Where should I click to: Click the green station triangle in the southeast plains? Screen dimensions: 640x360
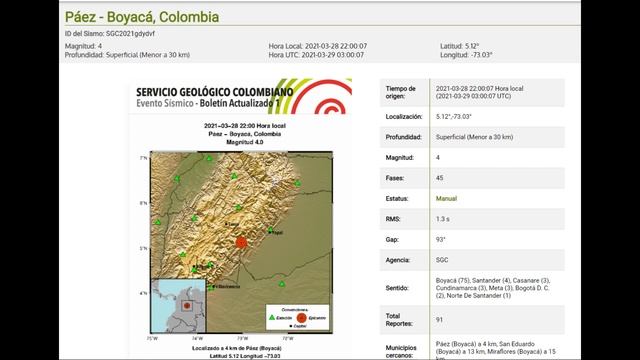point(282,284)
